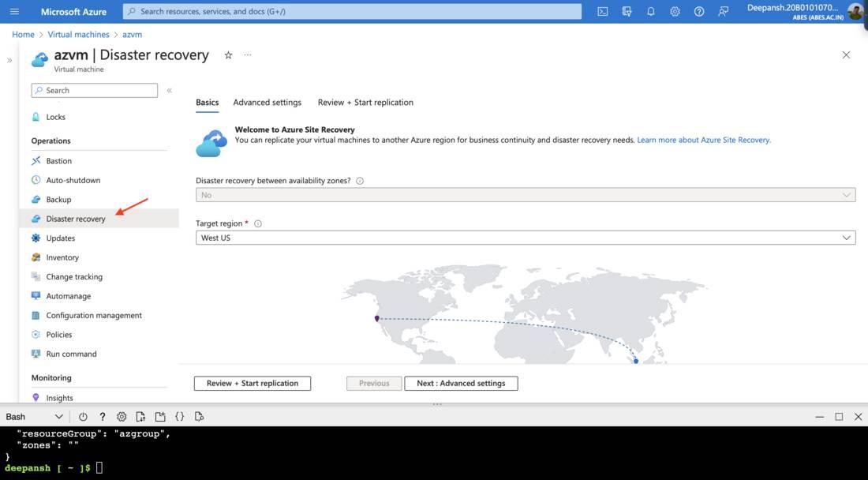Close the Disaster recovery blade
Screen dimensions: 868x480
tap(846, 54)
